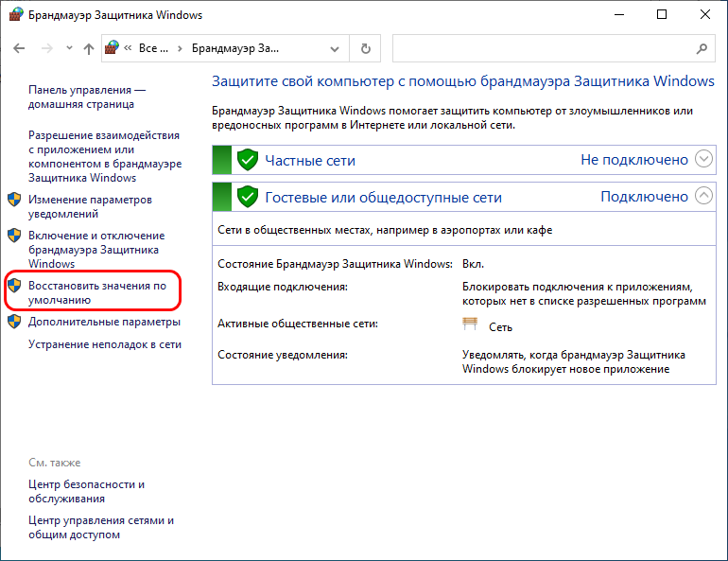The image size is (728, 561).
Task: Click the firewall icon in the address bar
Action: 112,48
